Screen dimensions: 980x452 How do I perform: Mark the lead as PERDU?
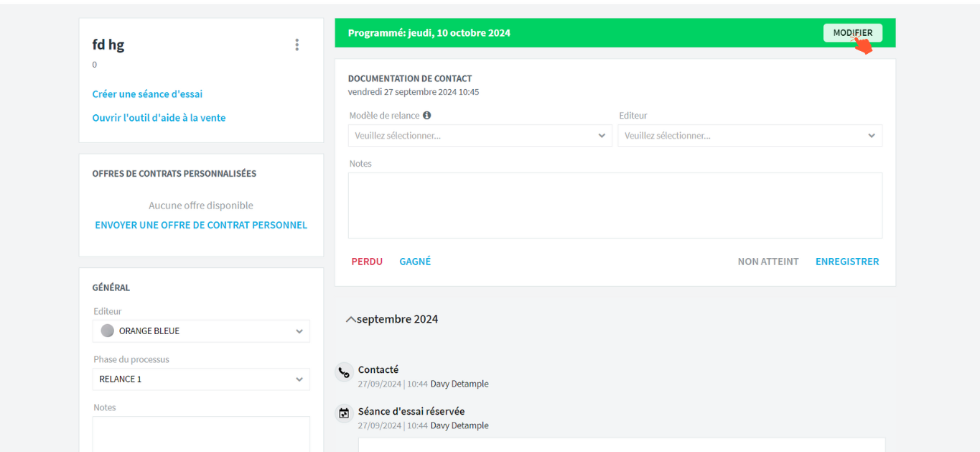tap(367, 262)
